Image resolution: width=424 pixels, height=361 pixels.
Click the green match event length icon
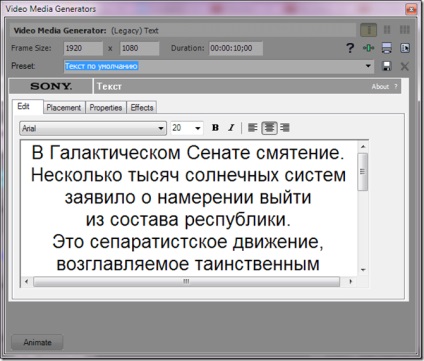[x=368, y=48]
